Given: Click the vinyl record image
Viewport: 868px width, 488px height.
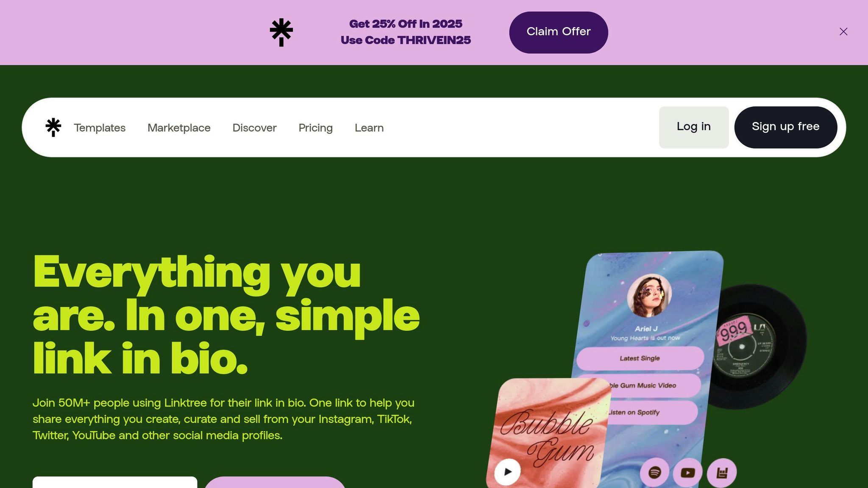Looking at the screenshot, I should 759,347.
